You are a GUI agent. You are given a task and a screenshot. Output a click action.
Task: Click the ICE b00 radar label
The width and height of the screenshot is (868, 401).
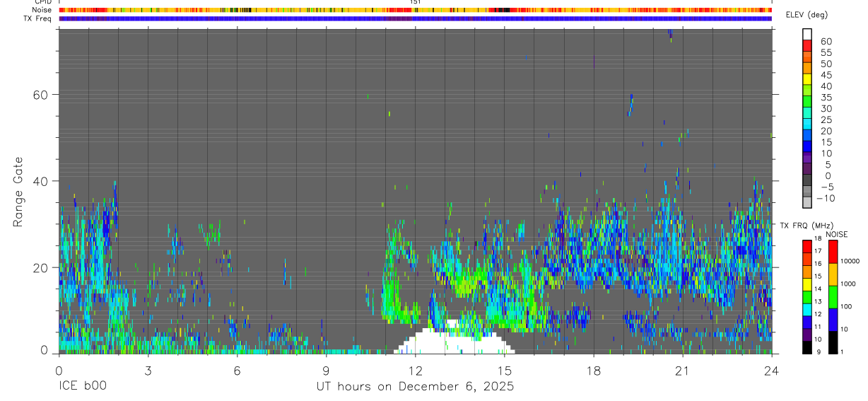point(83,387)
